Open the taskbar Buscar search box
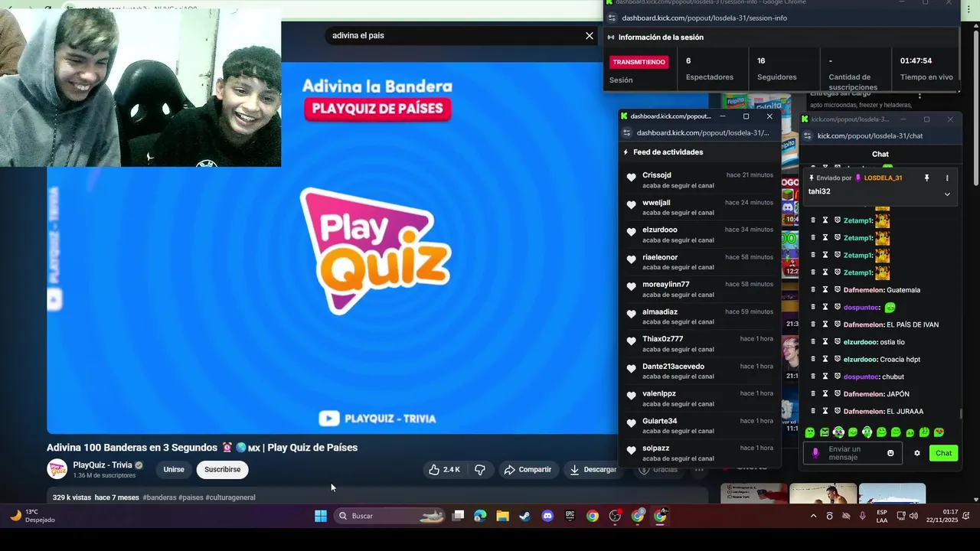The width and height of the screenshot is (980, 551). tap(390, 516)
